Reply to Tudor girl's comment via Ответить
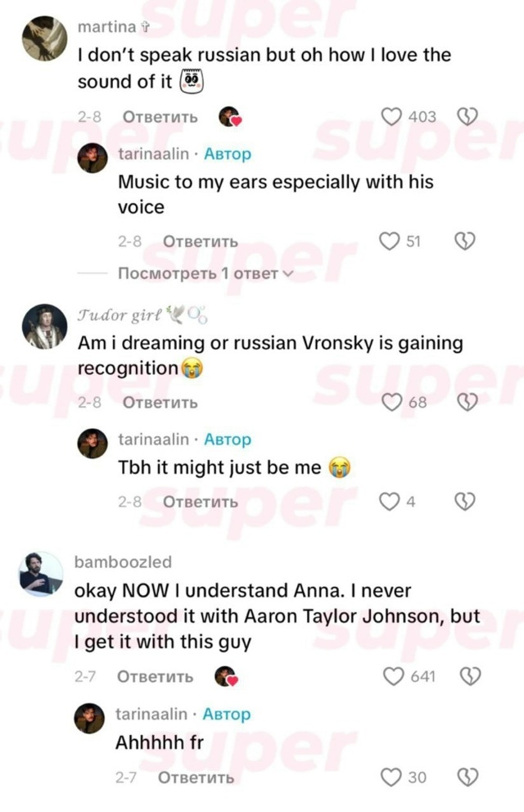This screenshot has height=812, width=524. (x=160, y=403)
